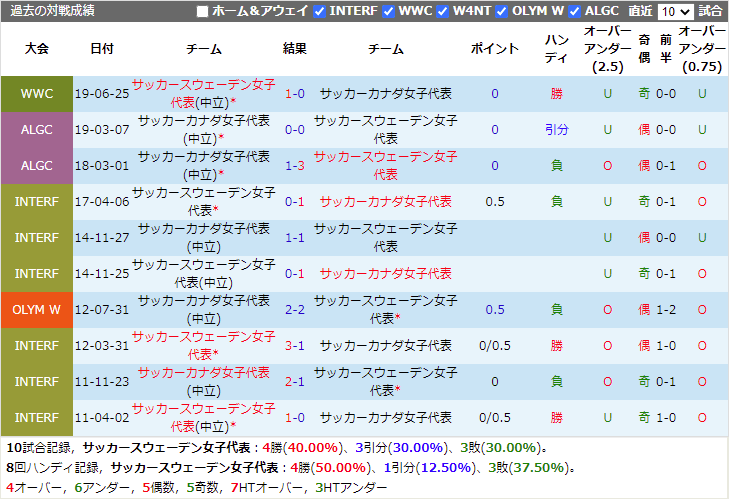The image size is (729, 499).
Task: Click the 大会 column header
Action: coord(37,49)
